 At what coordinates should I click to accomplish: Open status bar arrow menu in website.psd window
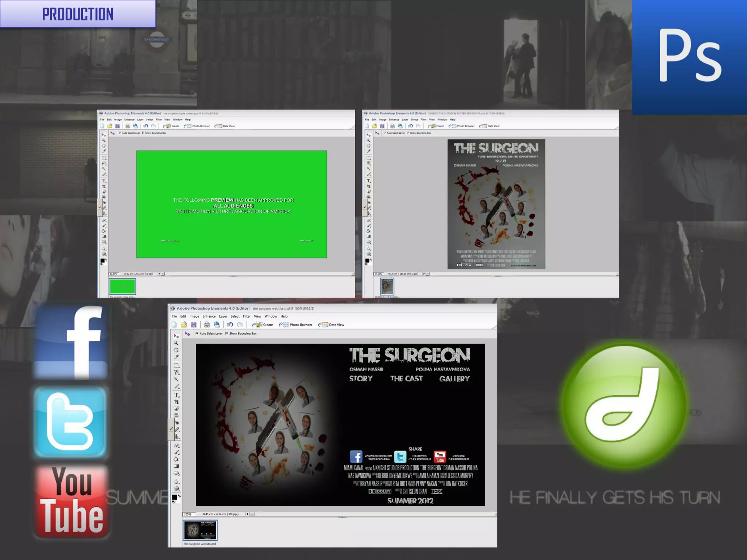[247, 514]
